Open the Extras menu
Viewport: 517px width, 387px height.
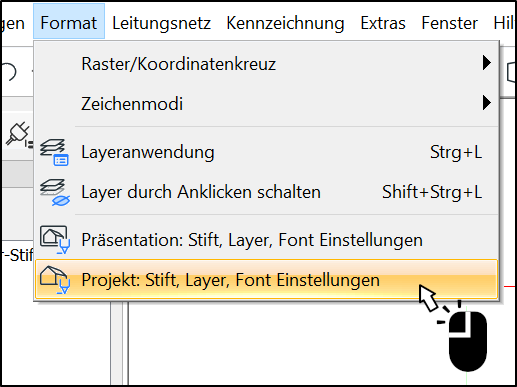[383, 23]
